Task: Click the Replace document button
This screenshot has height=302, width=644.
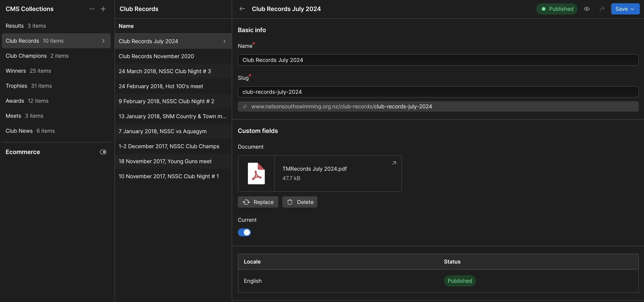Action: pos(258,202)
